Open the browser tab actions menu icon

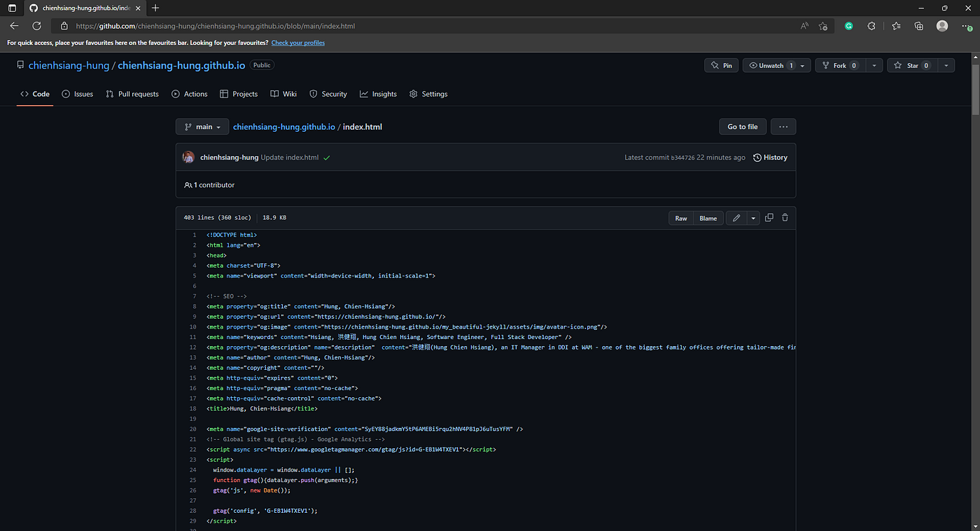(12, 8)
